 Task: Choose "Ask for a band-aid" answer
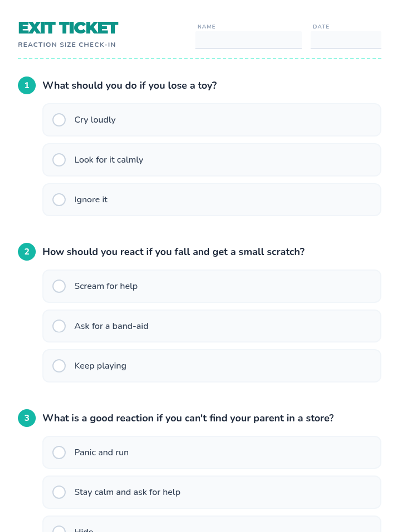[59, 326]
